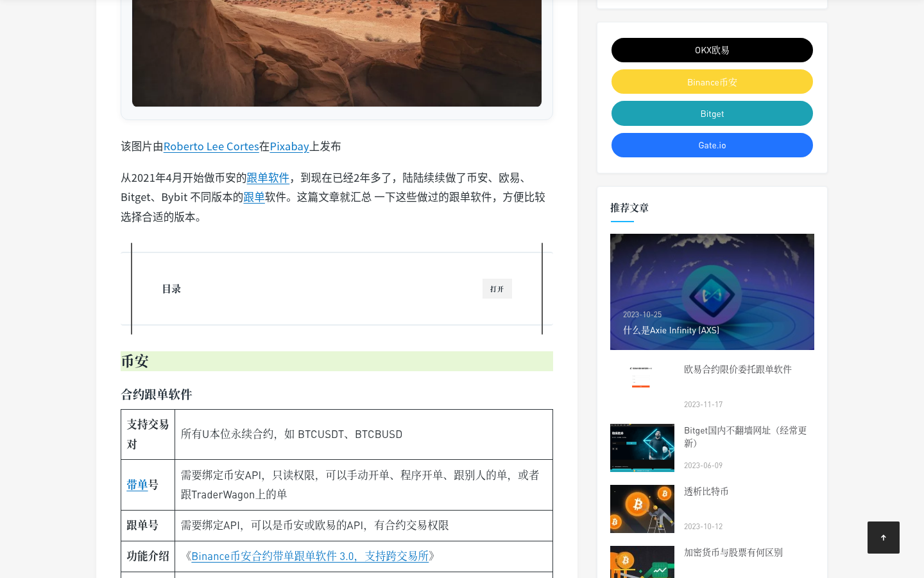
Task: Click the 2023-06-09 date text
Action: tap(703, 466)
